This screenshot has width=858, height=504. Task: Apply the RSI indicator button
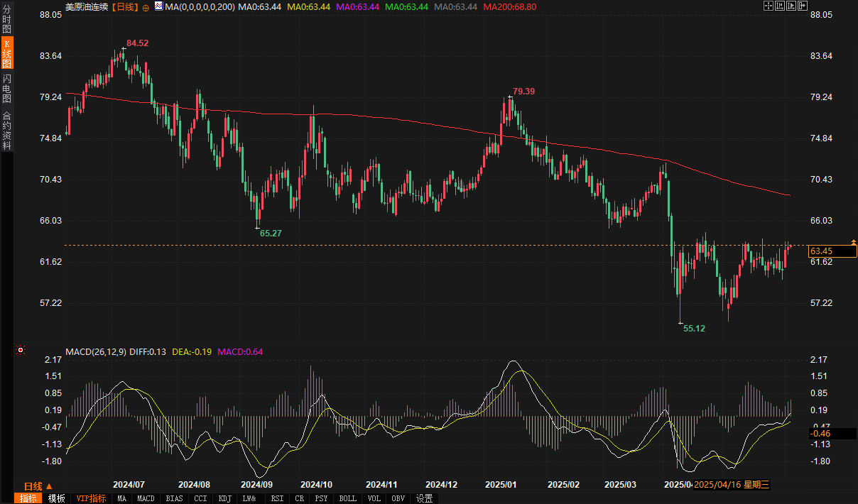[x=278, y=498]
